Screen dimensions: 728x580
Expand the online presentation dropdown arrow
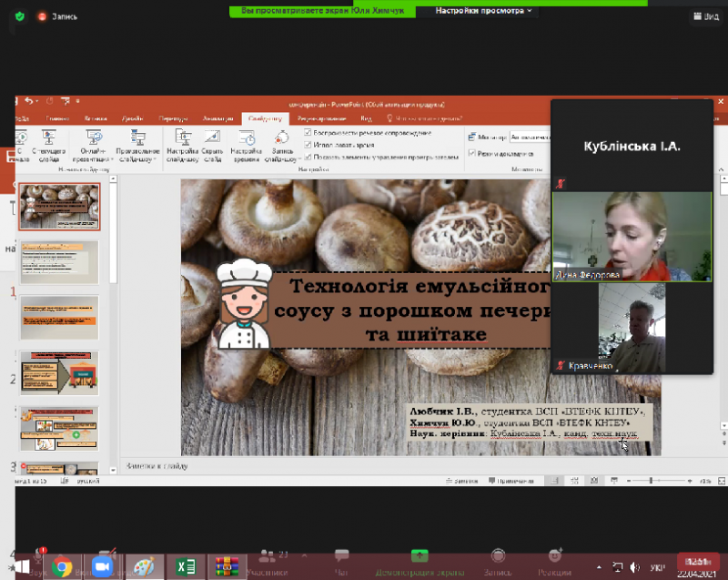coord(112,159)
